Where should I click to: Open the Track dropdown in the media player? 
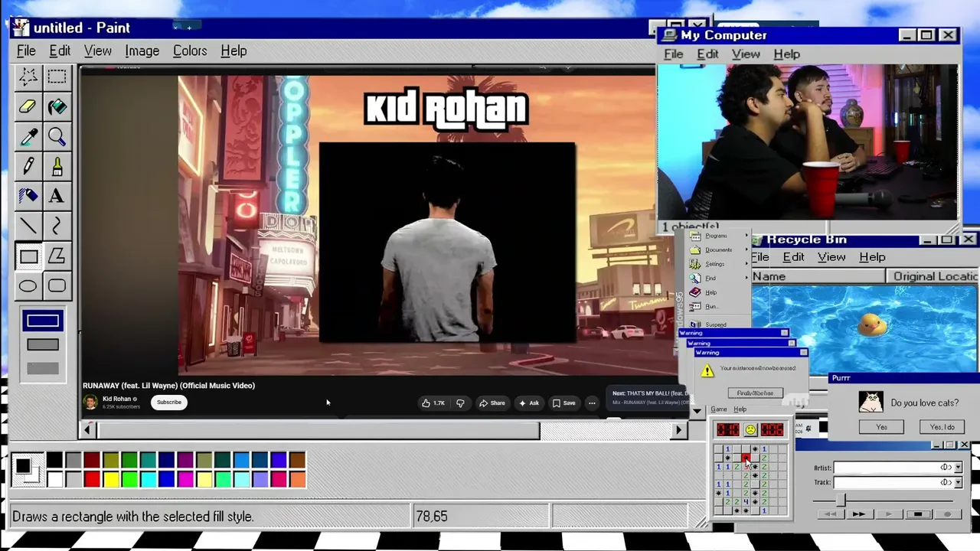coord(957,483)
